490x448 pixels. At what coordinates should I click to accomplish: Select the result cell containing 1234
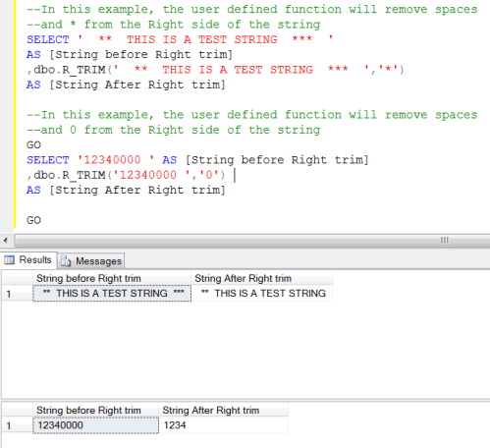pyautogui.click(x=223, y=425)
